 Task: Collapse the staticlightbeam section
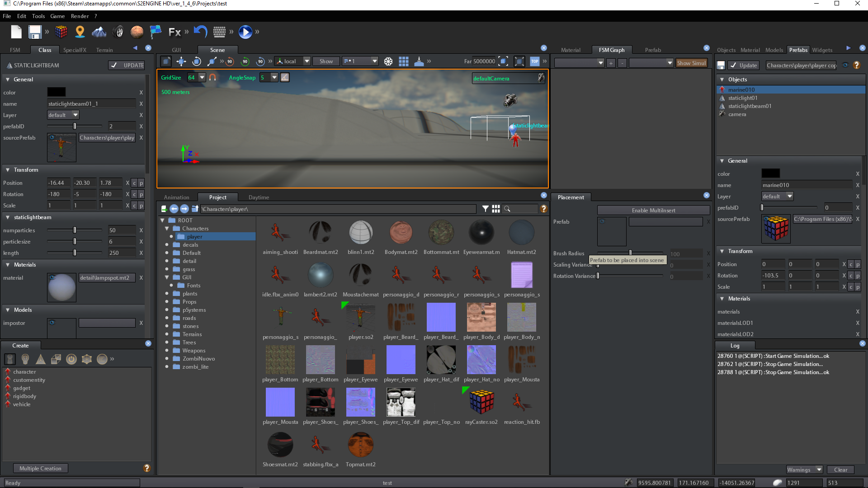pyautogui.click(x=8, y=217)
